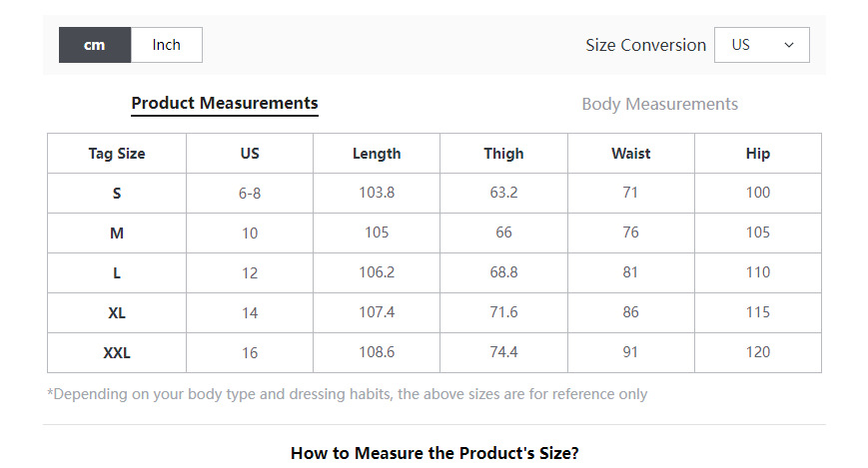
Task: Click the Tag Size column header
Action: [x=117, y=154]
